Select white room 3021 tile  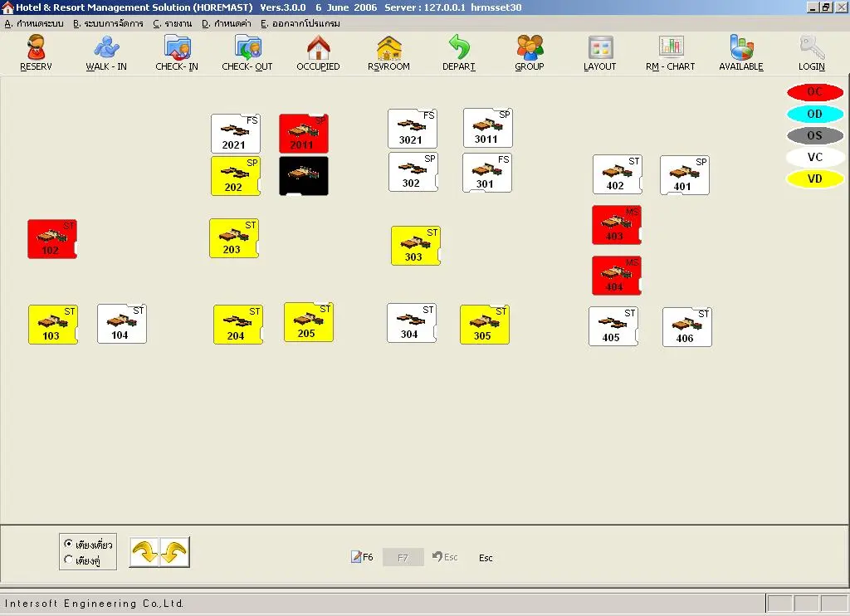tap(412, 129)
